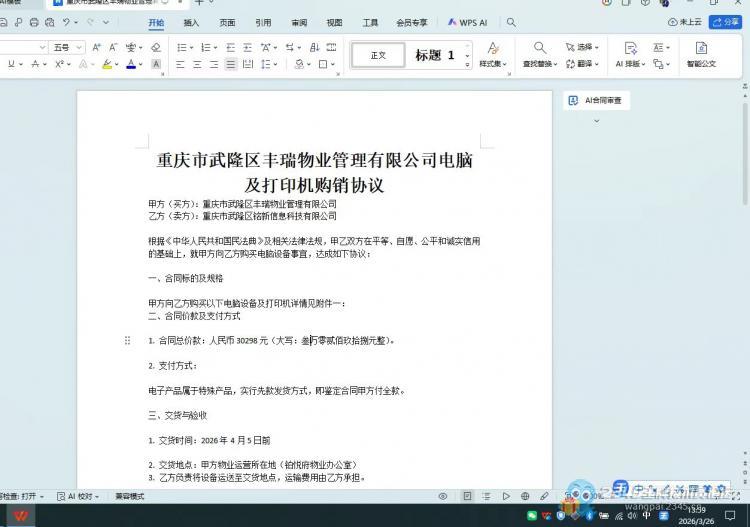Viewport: 750px width, 527px height.
Task: Toggle center text alignment
Action: point(198,64)
